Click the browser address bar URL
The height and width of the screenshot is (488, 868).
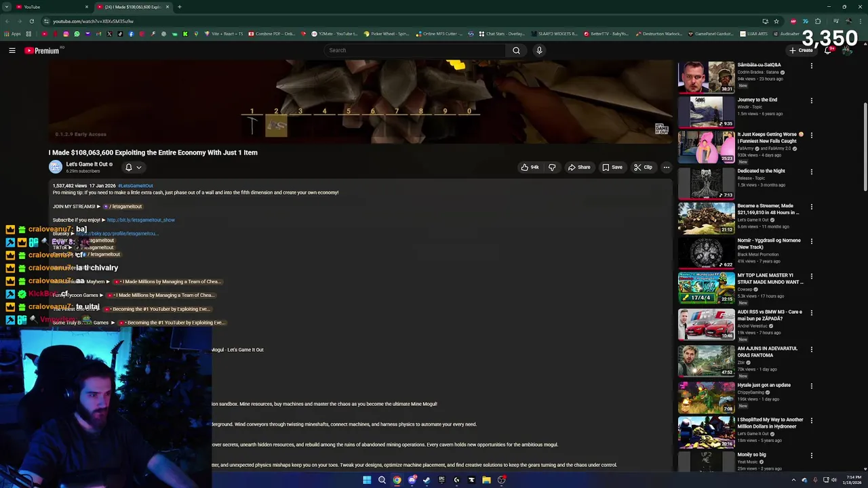click(x=93, y=21)
